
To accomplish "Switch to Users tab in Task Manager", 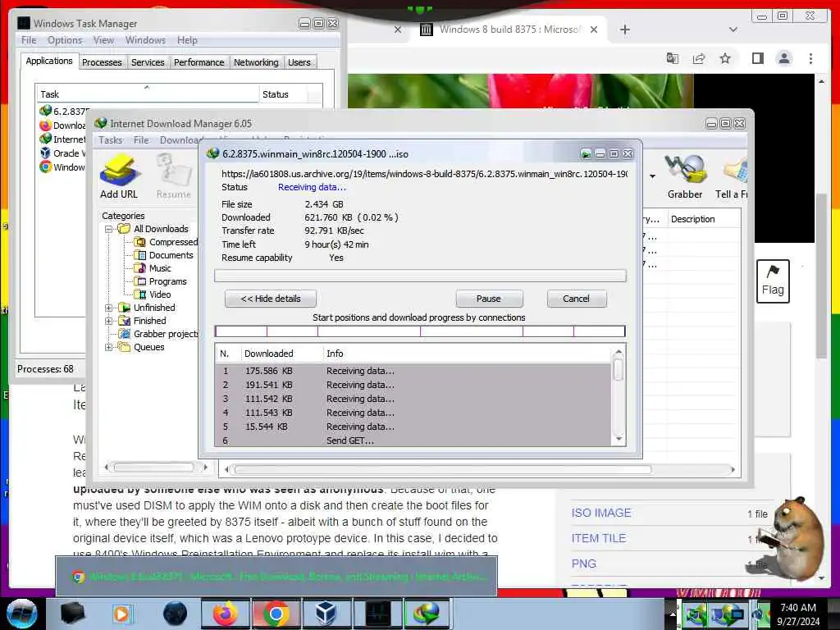I will 299,62.
